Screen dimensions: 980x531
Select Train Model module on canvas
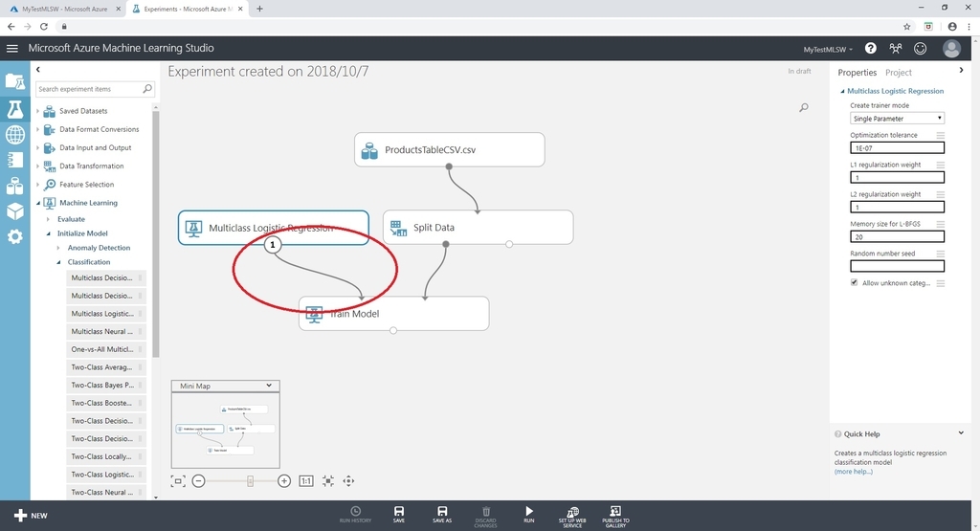click(393, 314)
